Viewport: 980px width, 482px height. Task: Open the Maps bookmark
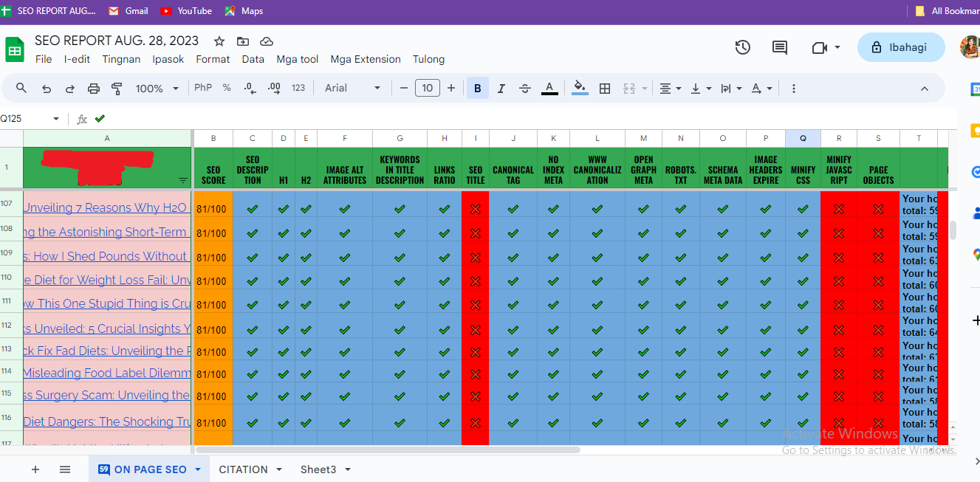point(244,11)
